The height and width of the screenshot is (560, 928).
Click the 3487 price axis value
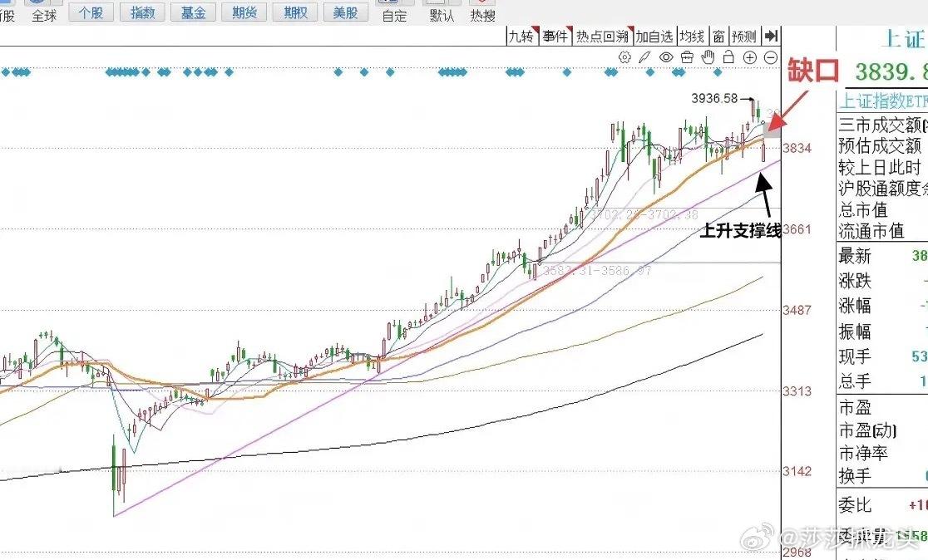(797, 310)
